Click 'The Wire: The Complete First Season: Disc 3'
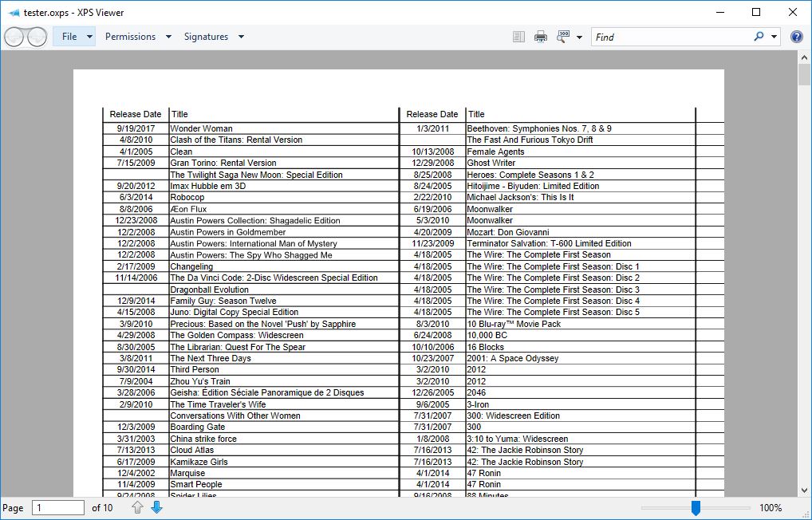 click(553, 290)
